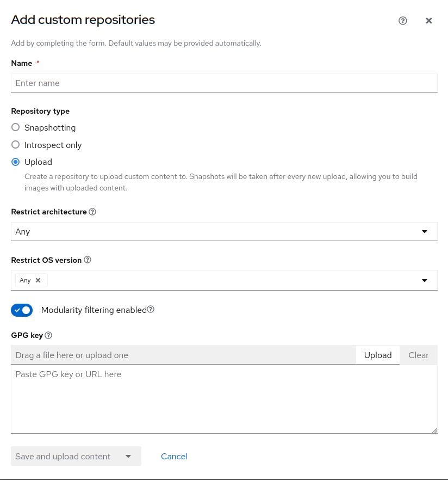This screenshot has width=448, height=480.
Task: Choose the Introspect only option
Action: pos(16,145)
